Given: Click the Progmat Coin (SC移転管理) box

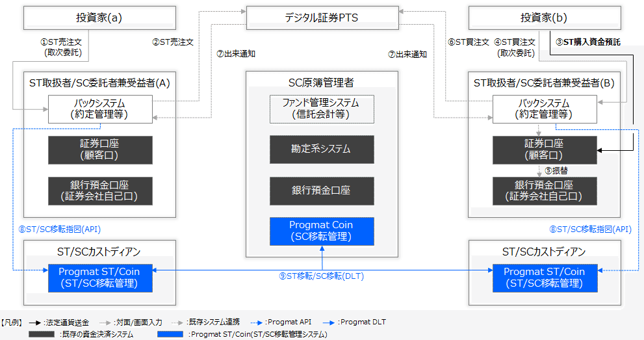Looking at the screenshot, I should (322, 231).
